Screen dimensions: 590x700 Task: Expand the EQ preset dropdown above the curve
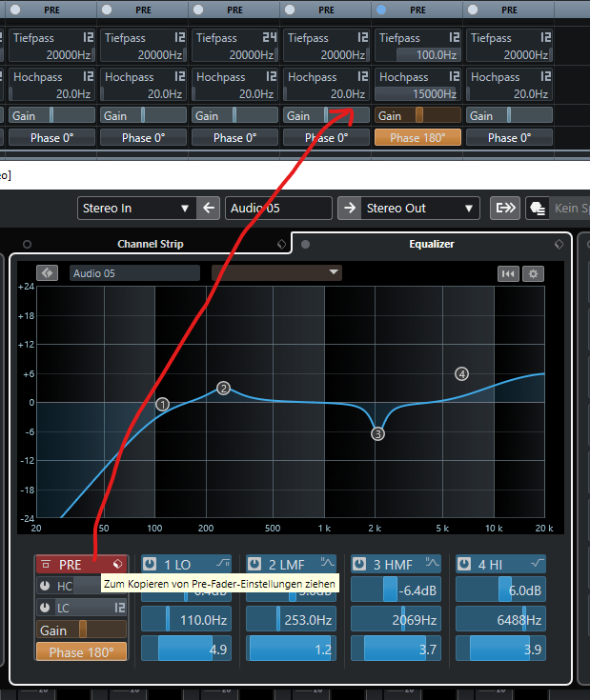pos(276,272)
